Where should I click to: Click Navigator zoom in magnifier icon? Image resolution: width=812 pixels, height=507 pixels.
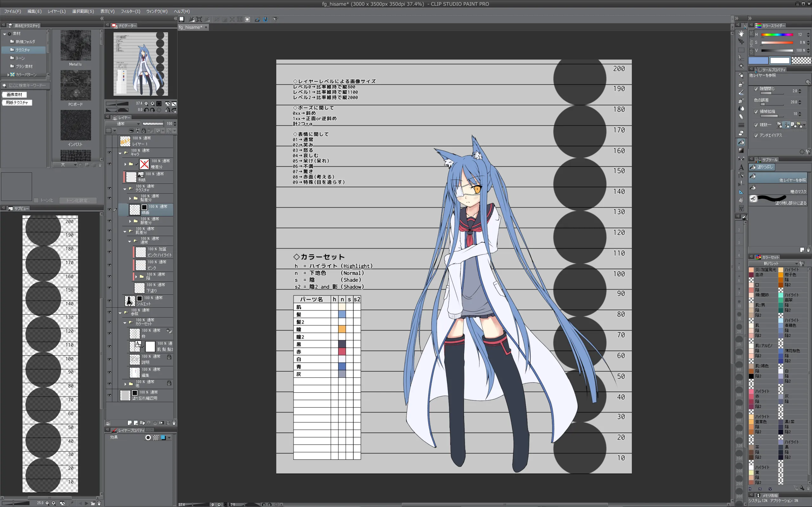153,104
